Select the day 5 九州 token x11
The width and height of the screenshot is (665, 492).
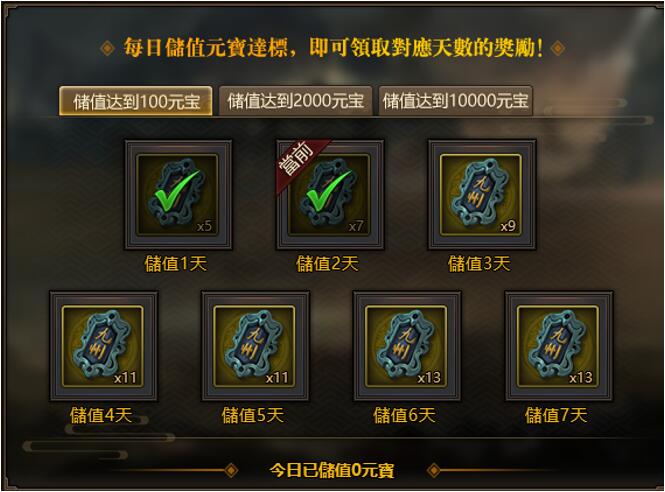255,346
